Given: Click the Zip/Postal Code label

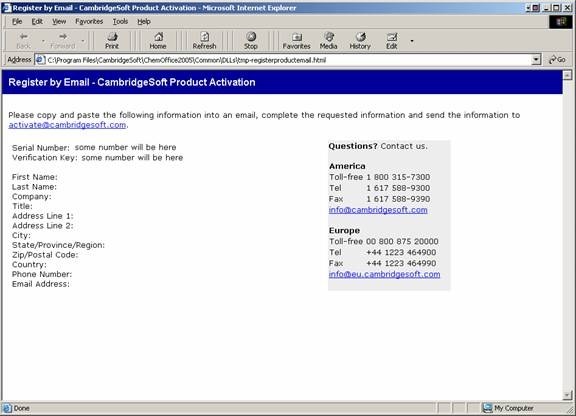Looking at the screenshot, I should pyautogui.click(x=45, y=255).
